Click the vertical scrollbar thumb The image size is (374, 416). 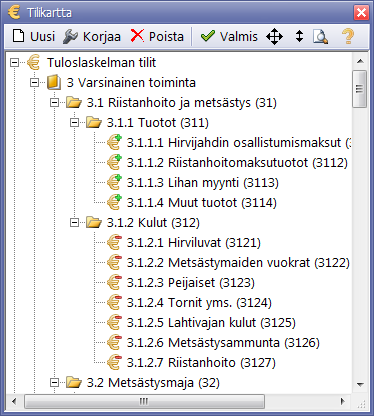coord(360,89)
